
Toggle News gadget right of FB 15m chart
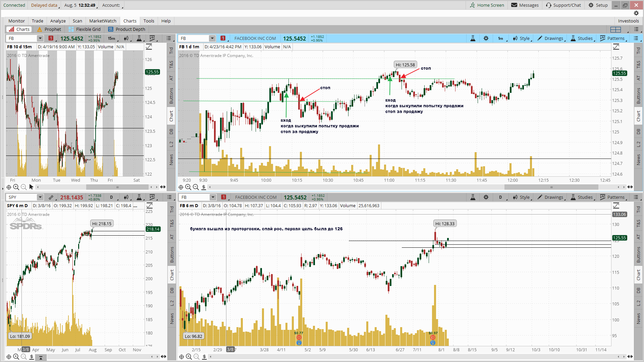[171, 160]
